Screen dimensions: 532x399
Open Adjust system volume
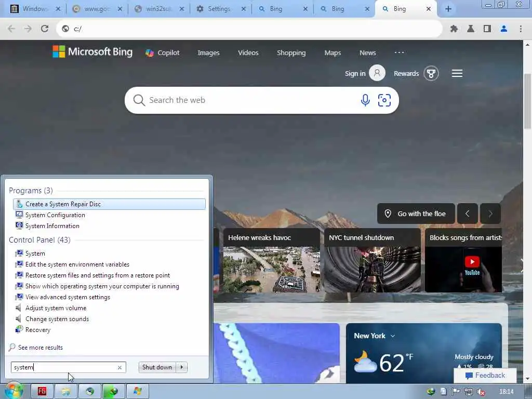pyautogui.click(x=56, y=308)
